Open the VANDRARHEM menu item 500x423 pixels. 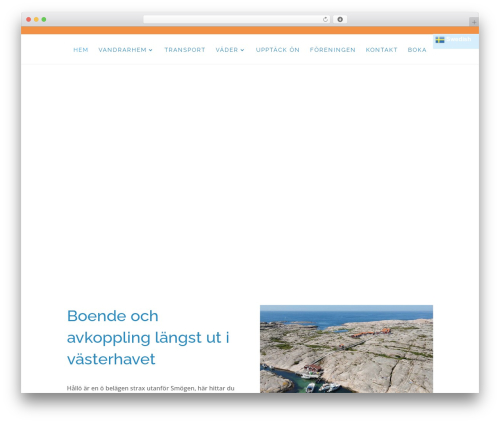point(122,50)
